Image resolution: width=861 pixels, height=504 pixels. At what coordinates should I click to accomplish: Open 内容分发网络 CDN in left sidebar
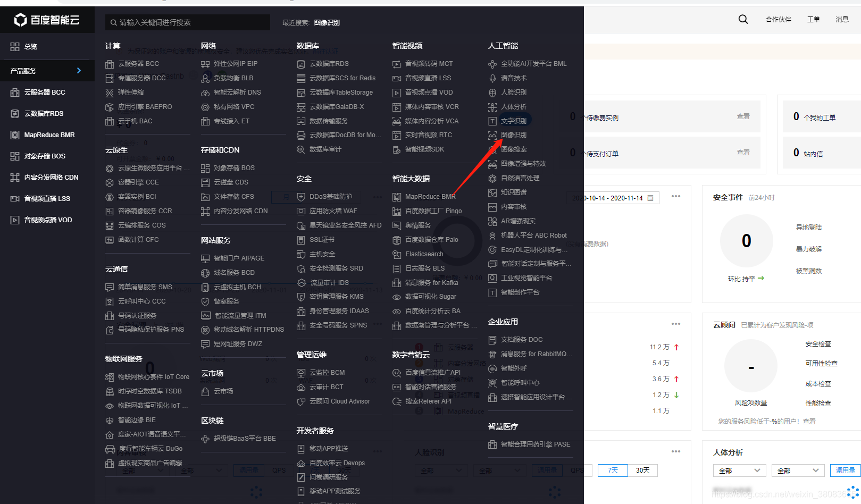pyautogui.click(x=51, y=178)
